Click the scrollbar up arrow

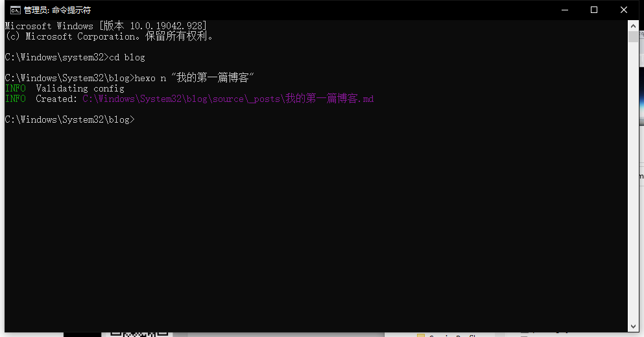[x=633, y=26]
